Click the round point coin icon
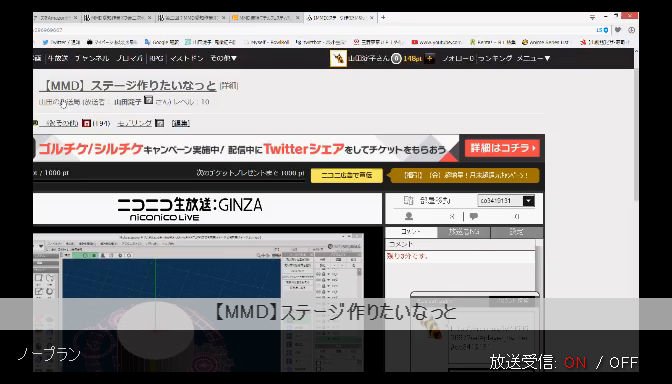 pyautogui.click(x=396, y=58)
